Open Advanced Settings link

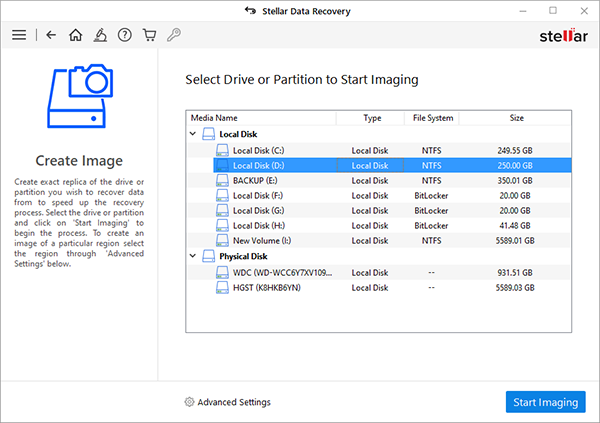[234, 402]
